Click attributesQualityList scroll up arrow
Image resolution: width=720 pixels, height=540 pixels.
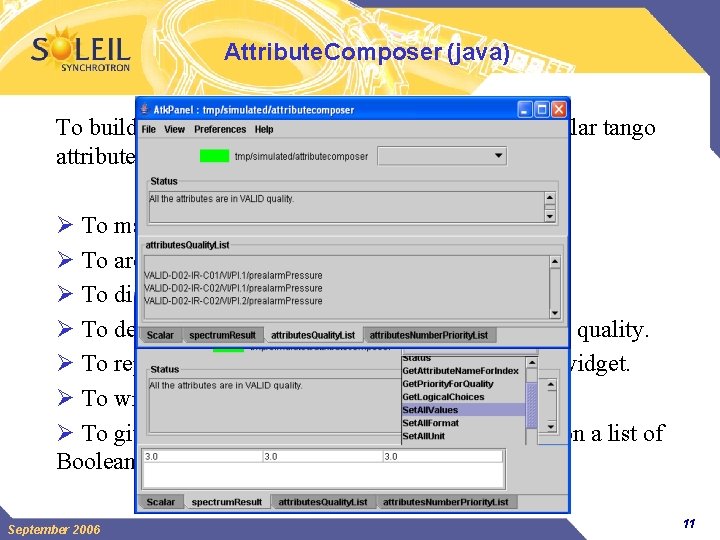click(x=555, y=262)
